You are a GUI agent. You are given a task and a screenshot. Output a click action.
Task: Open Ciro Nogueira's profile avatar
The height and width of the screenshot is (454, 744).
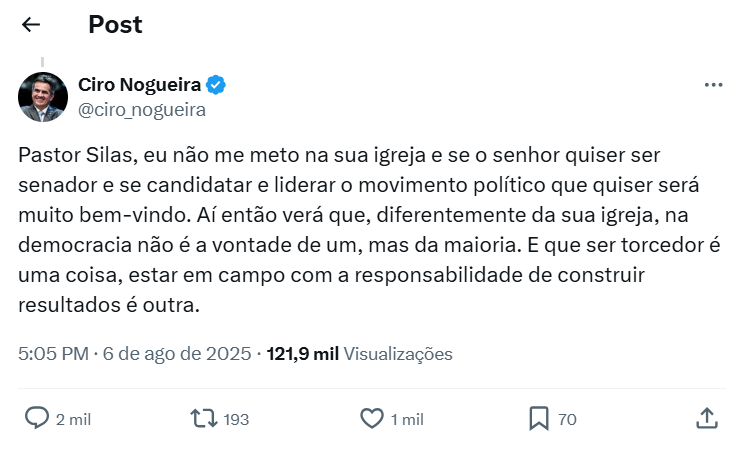pos(43,97)
